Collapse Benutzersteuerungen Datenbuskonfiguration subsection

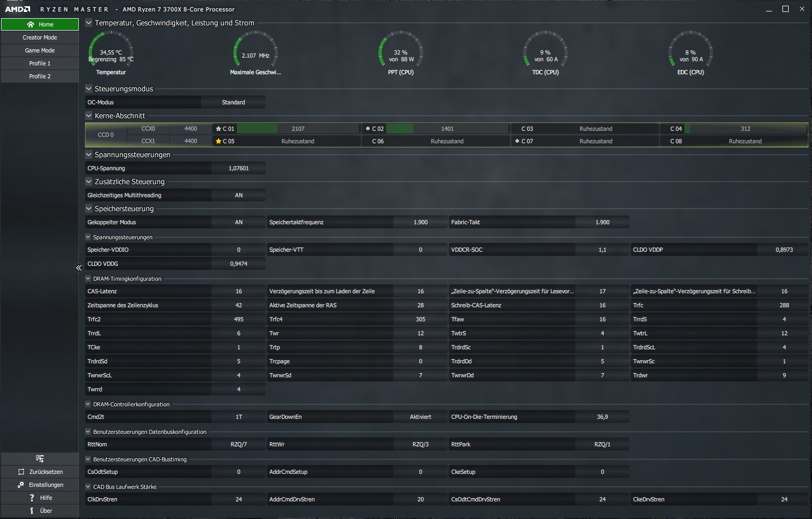[88, 432]
